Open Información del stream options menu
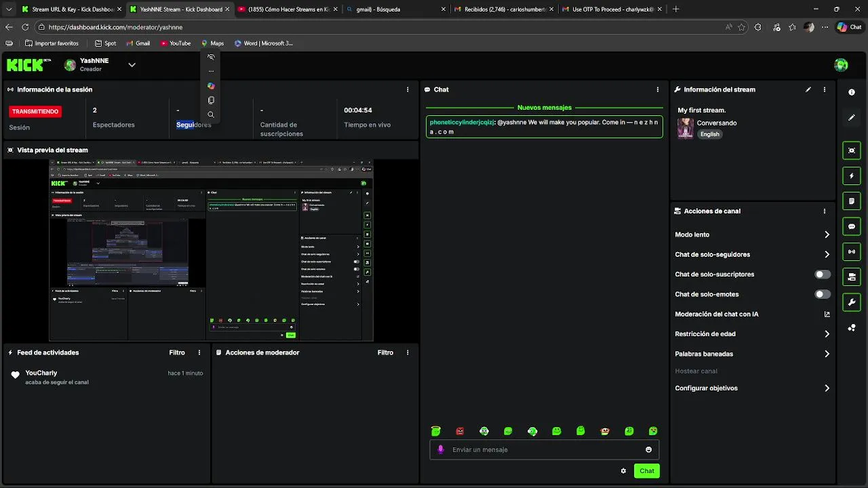 coord(825,89)
